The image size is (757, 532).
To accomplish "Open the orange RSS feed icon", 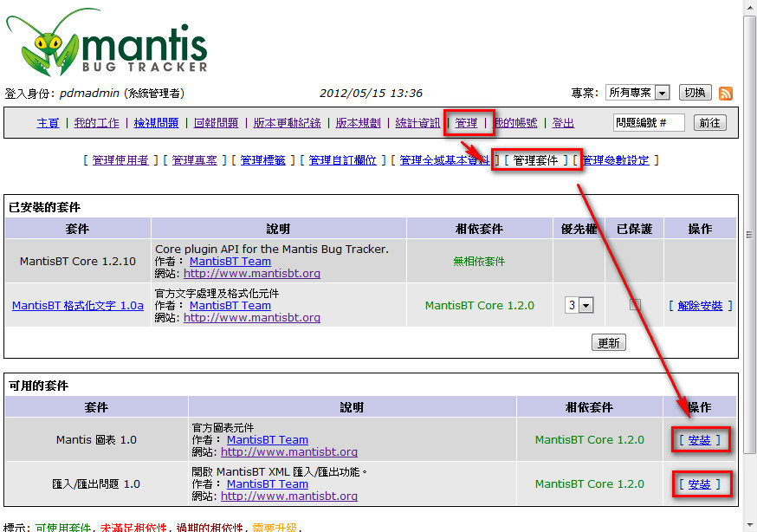I will coord(725,94).
